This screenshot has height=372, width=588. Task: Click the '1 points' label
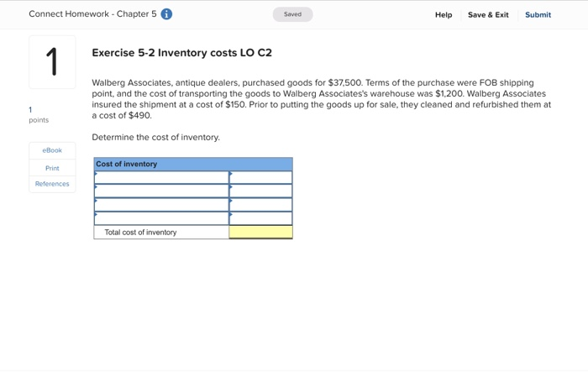39,115
